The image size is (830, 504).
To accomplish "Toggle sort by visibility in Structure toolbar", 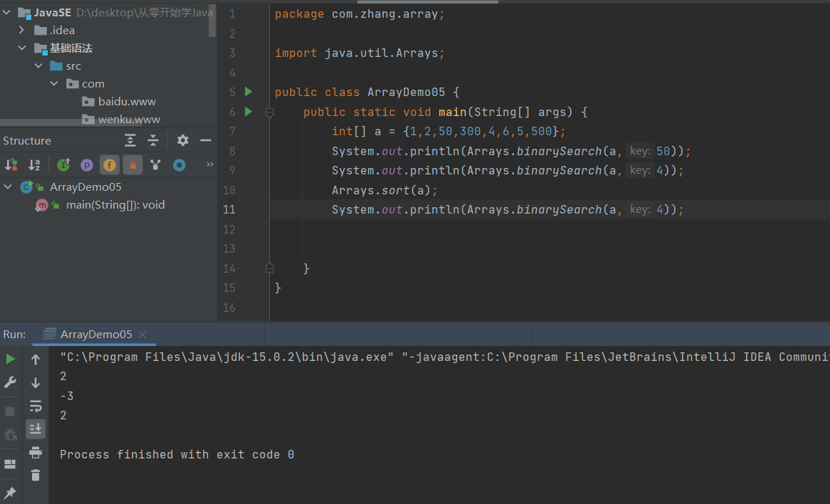I will pos(11,164).
